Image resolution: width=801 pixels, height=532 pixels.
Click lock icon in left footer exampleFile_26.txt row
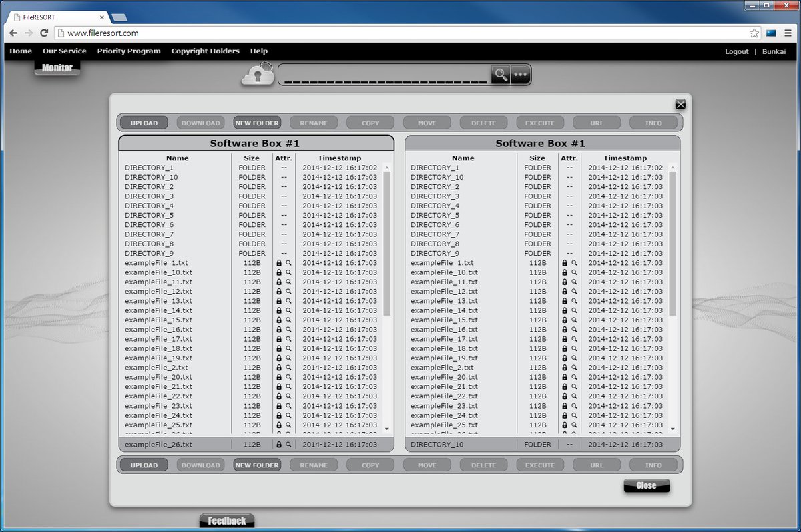[x=279, y=445]
